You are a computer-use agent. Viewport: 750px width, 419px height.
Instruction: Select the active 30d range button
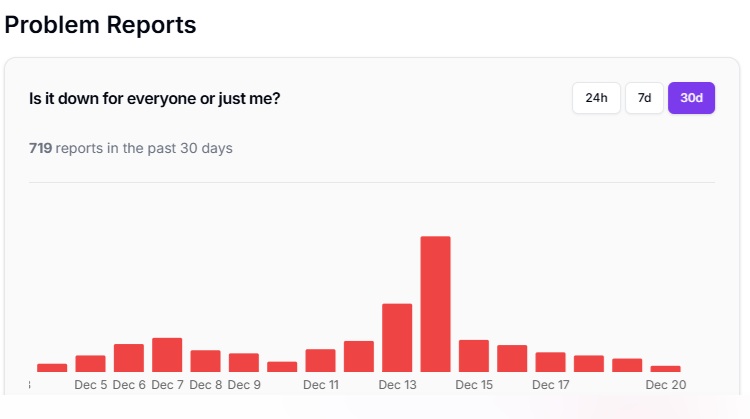[691, 98]
